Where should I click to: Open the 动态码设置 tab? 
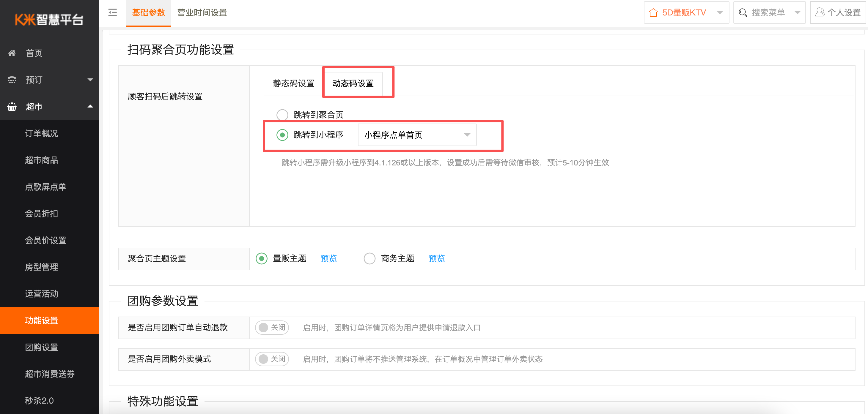click(x=353, y=83)
